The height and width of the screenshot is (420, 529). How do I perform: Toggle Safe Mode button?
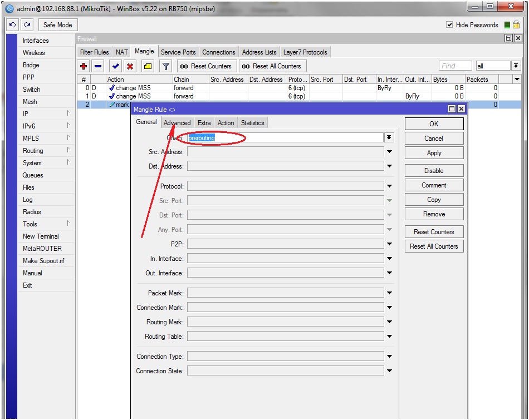(x=57, y=25)
